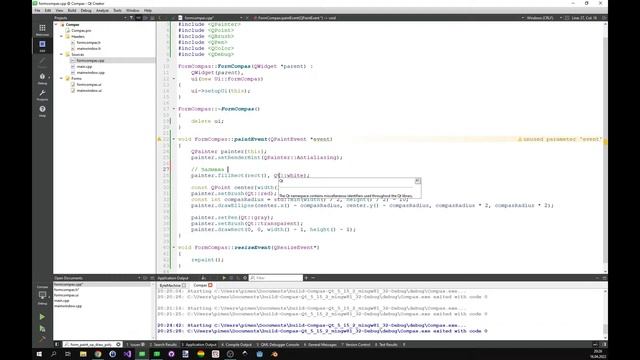Image resolution: width=640 pixels, height=360 pixels.
Task: Open the Edit menu
Action: 48,10
